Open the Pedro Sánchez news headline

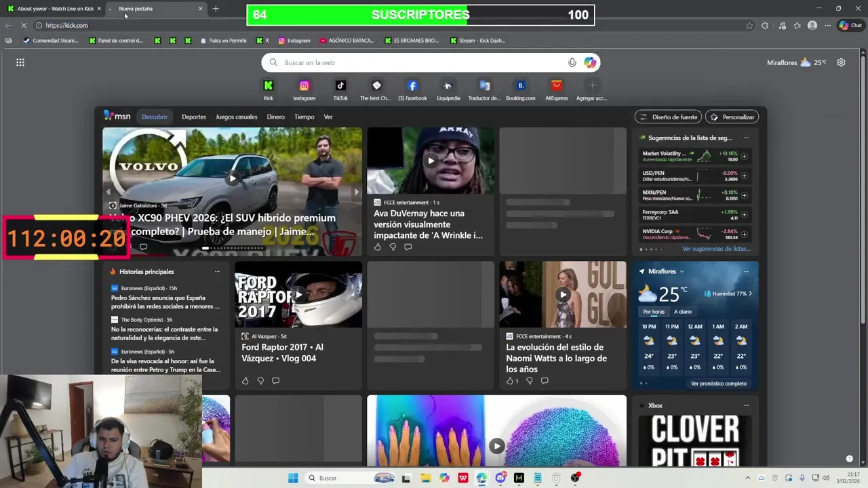point(165,302)
